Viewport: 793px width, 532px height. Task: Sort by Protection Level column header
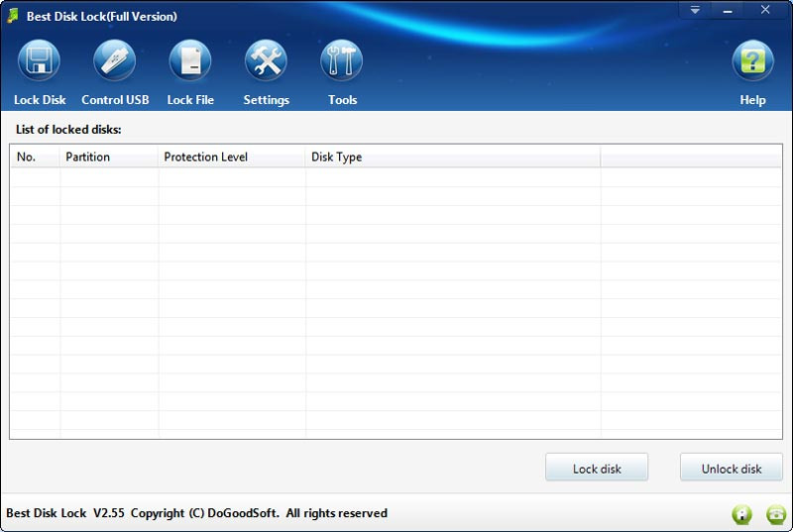(232, 158)
